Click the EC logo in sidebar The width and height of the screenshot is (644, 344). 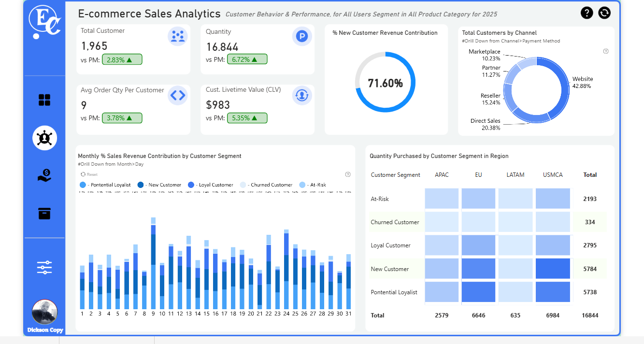[x=44, y=22]
